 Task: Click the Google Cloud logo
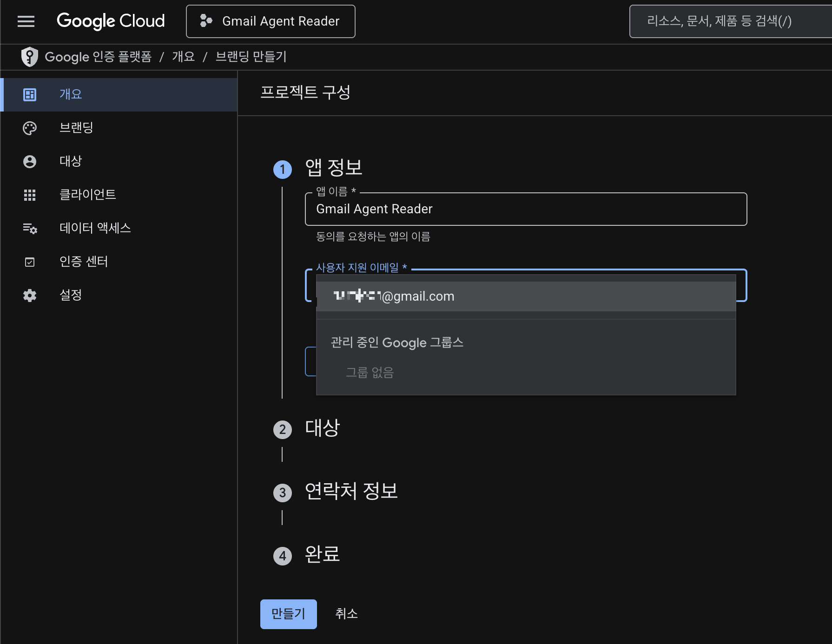click(x=111, y=21)
